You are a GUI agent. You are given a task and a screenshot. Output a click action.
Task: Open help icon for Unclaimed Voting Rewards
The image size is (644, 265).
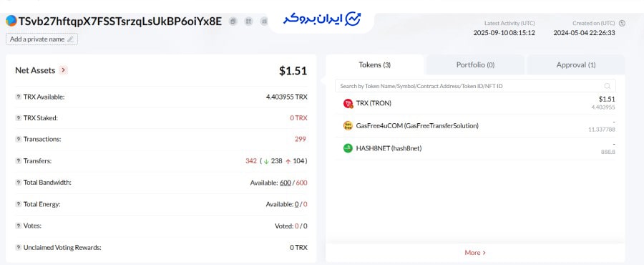tap(18, 248)
